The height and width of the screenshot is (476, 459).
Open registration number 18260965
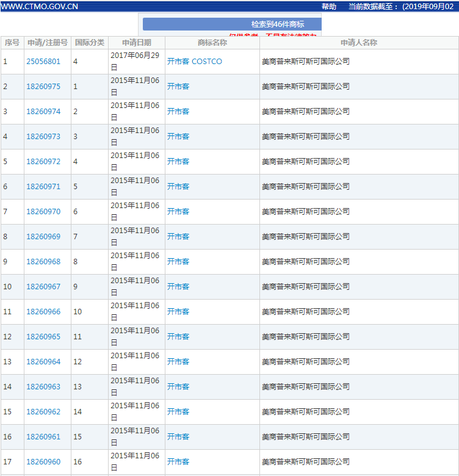point(43,337)
